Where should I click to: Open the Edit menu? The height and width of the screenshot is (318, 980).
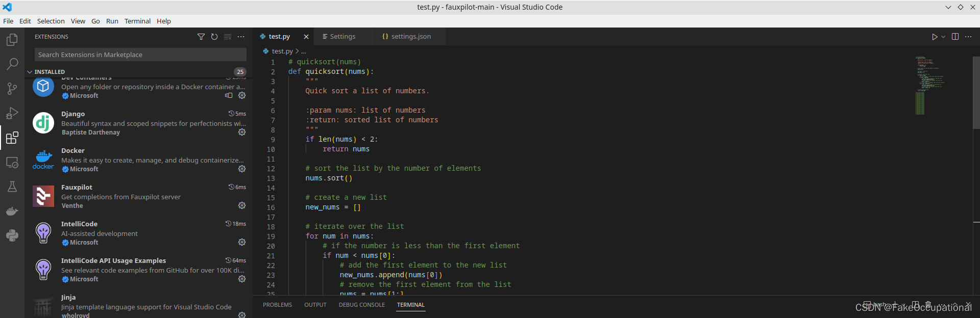(x=25, y=21)
